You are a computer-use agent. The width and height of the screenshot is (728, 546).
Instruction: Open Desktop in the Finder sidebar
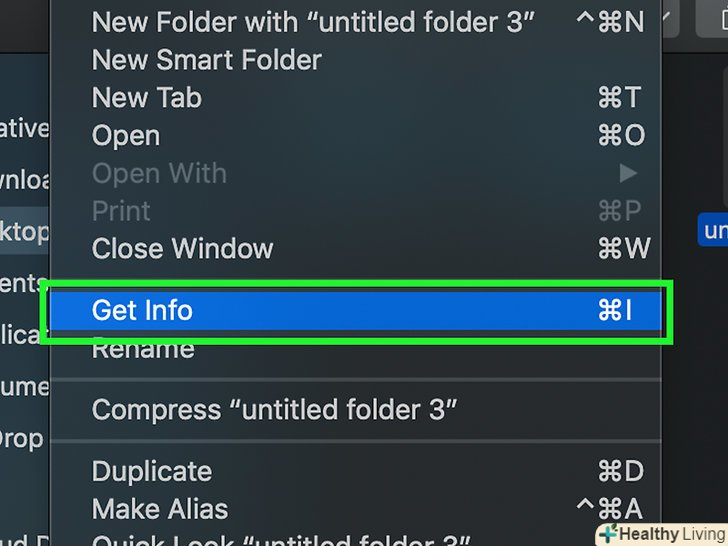coord(24,232)
